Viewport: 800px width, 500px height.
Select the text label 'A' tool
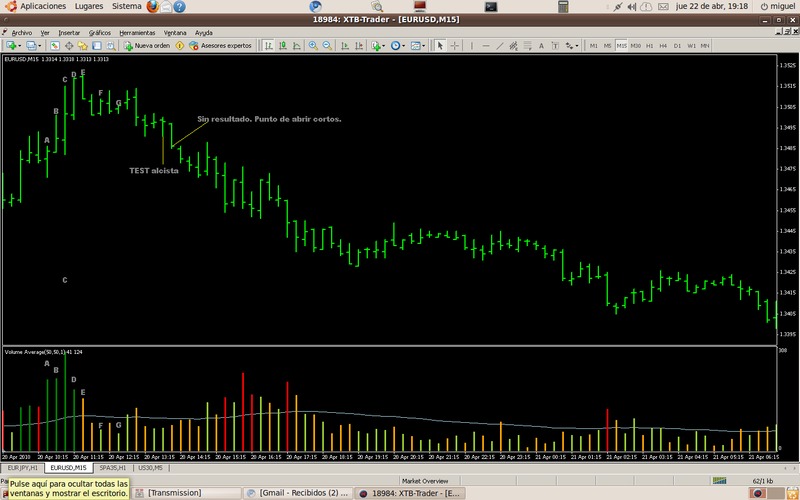point(541,46)
